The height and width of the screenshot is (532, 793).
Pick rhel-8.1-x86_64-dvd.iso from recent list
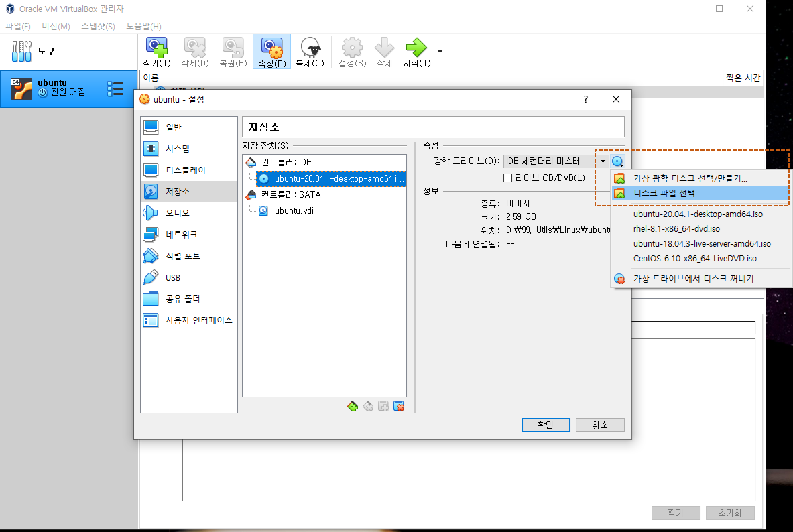pos(700,228)
